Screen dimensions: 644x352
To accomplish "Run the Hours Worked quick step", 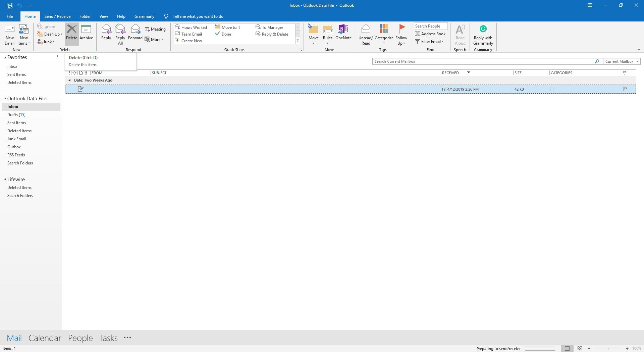I will click(x=191, y=27).
